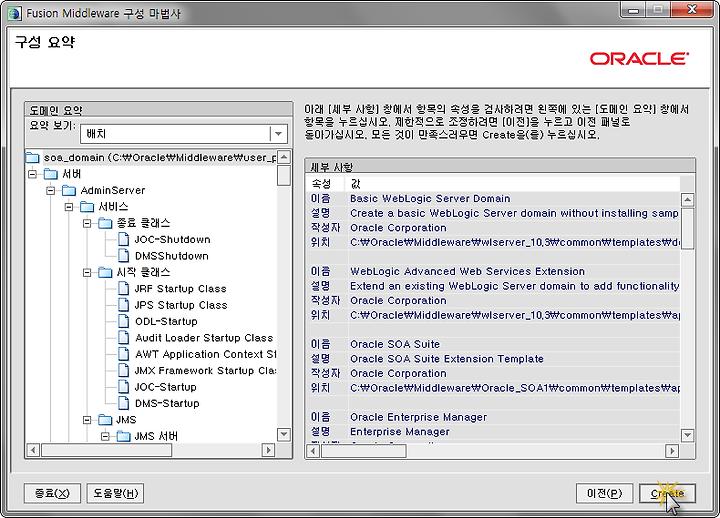Click the 서버 folder icon
This screenshot has width=720, height=518.
51,174
